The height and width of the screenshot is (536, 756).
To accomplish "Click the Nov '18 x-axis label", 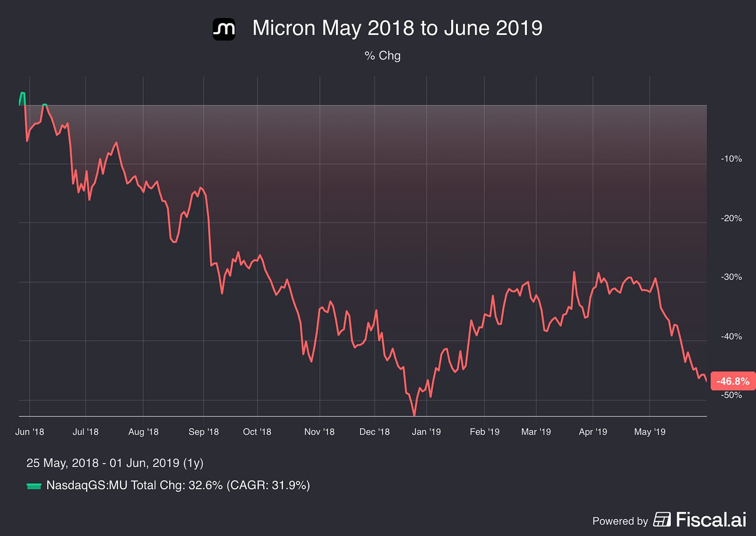I will click(x=319, y=432).
